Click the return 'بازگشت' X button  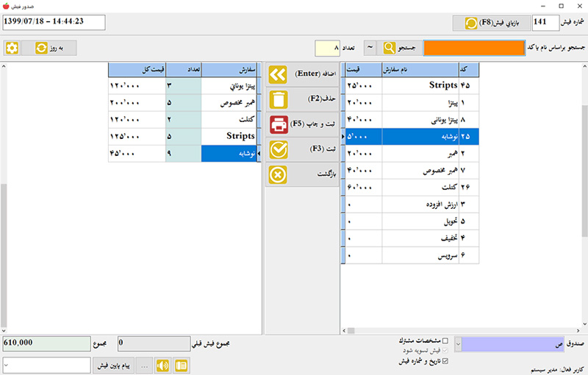[x=302, y=175]
